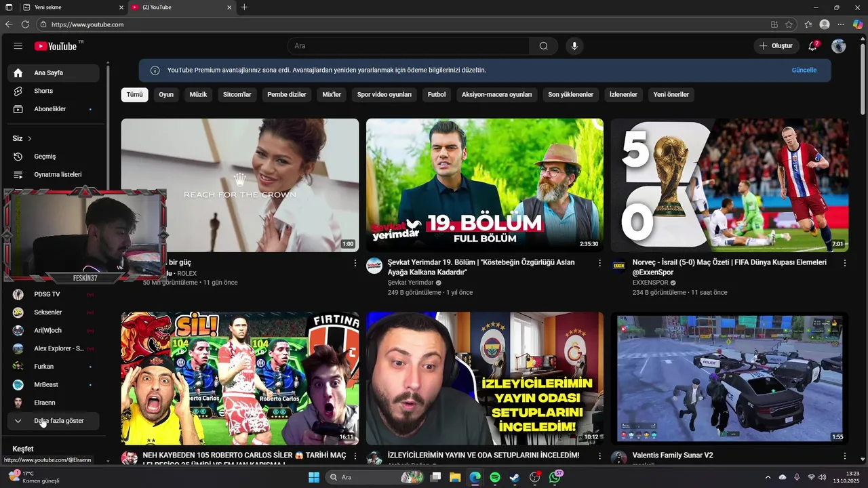Play the Valentis Family police car thumbnail
The image size is (868, 488).
point(730,378)
